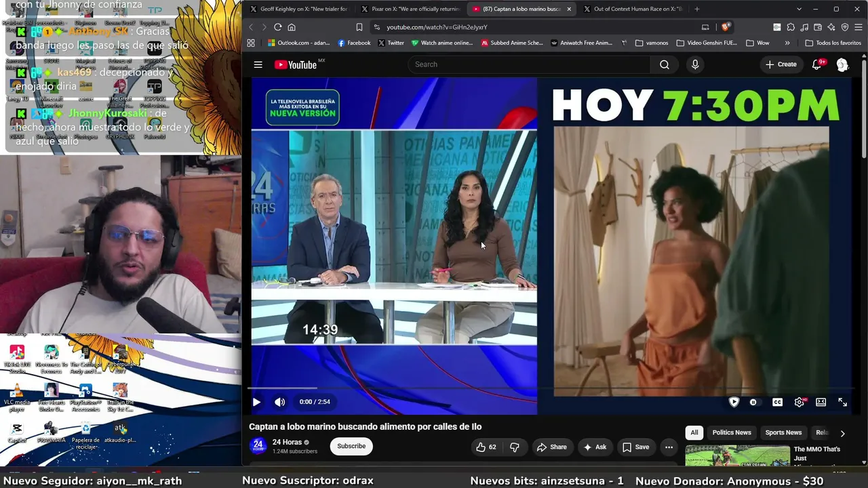Viewport: 868px width, 488px height.
Task: Open the YouTube account avatar menu
Action: point(842,64)
